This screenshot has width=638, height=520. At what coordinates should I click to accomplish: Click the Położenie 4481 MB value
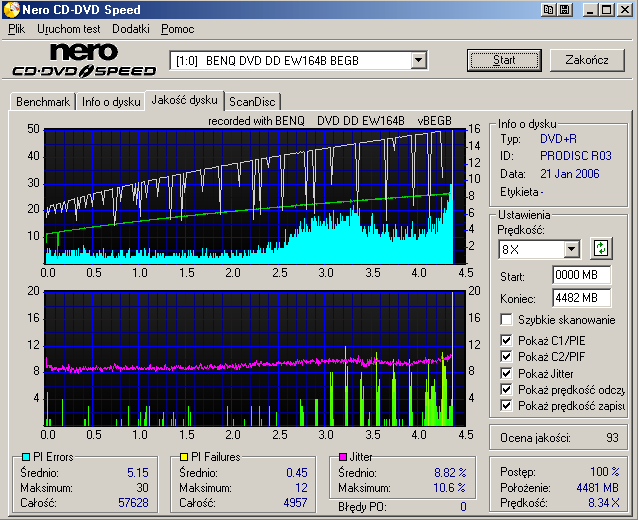597,488
